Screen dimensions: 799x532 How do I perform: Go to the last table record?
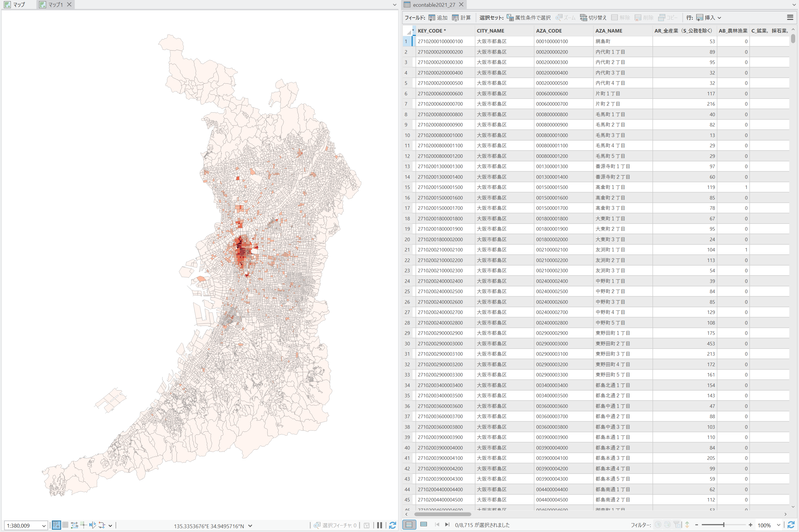pyautogui.click(x=447, y=525)
